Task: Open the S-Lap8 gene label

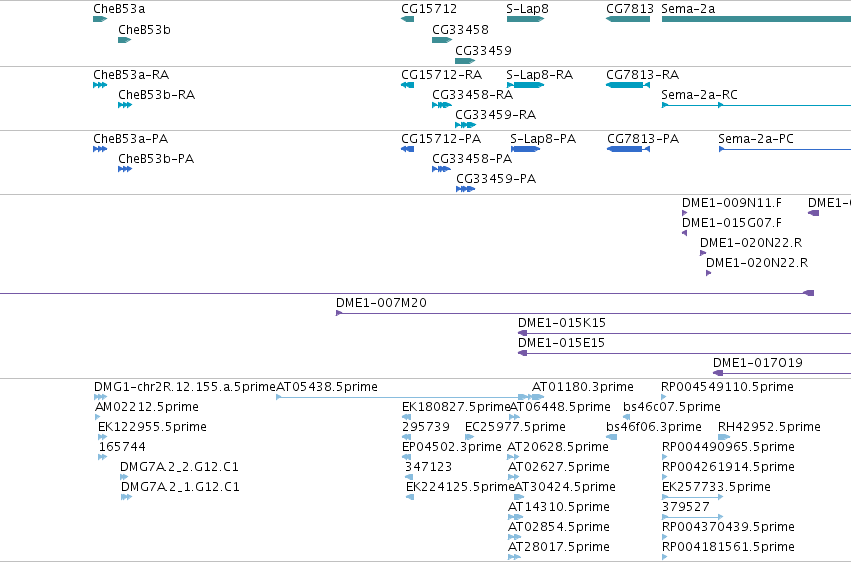Action: (x=528, y=9)
